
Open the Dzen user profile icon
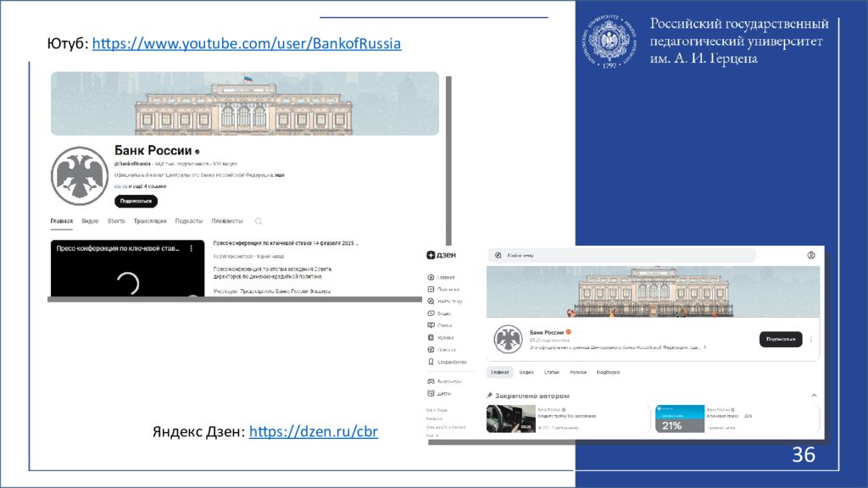811,255
